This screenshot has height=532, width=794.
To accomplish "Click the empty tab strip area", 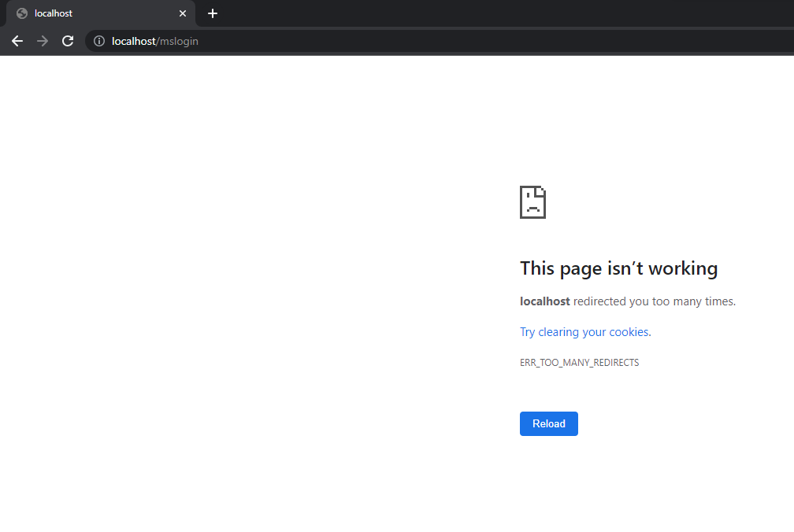I will click(x=473, y=13).
